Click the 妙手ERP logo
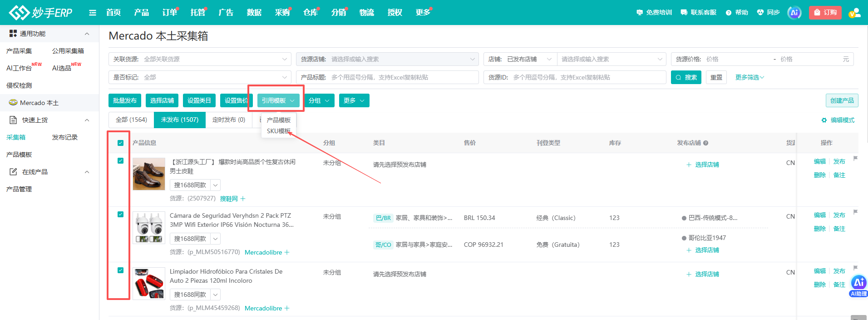 (41, 12)
